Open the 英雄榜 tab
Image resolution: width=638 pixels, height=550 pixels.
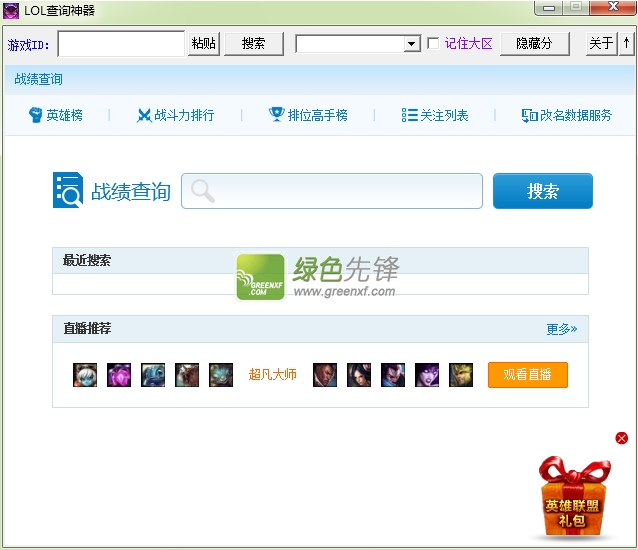pyautogui.click(x=56, y=115)
